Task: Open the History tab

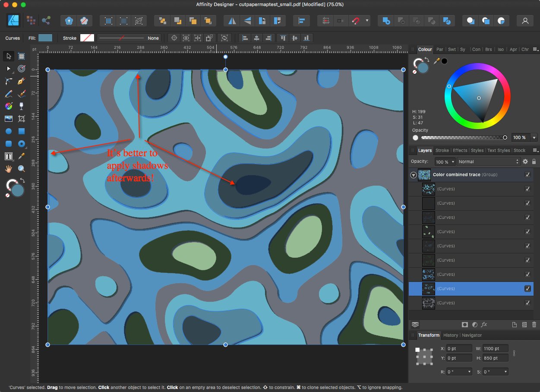Action: point(451,335)
